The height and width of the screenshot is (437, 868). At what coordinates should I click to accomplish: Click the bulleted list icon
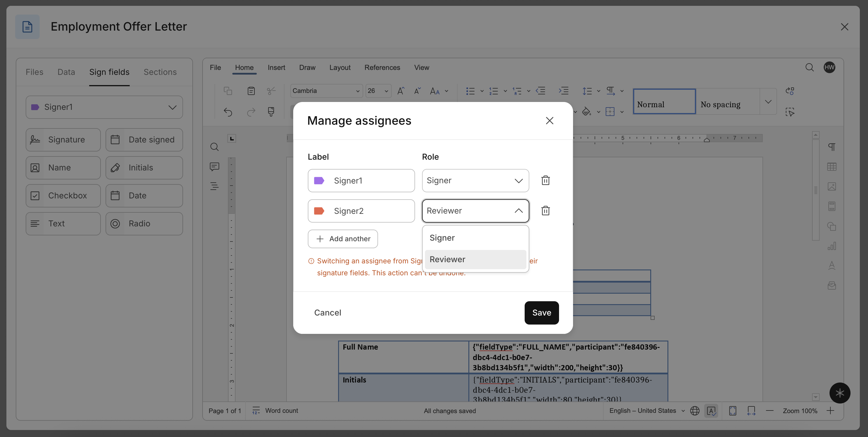pyautogui.click(x=470, y=91)
